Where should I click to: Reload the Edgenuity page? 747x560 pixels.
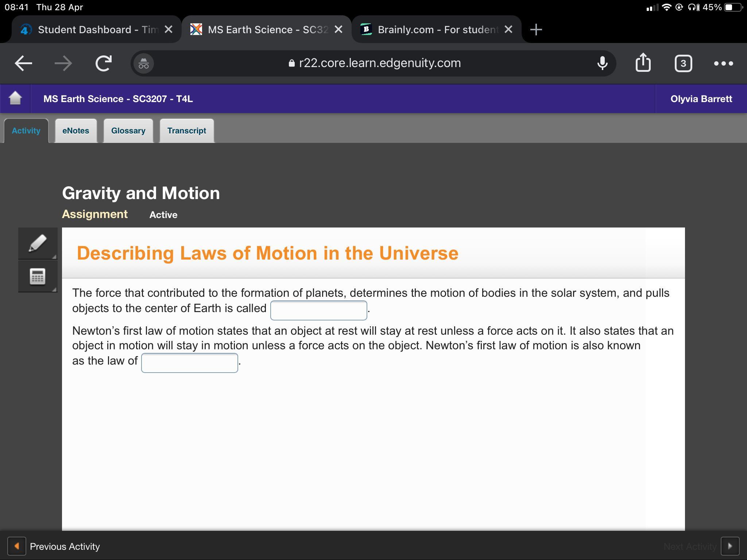[x=104, y=63]
